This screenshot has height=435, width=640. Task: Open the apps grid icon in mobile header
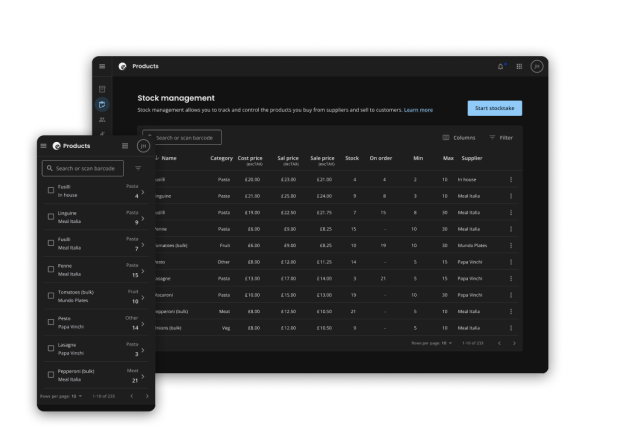tap(125, 146)
